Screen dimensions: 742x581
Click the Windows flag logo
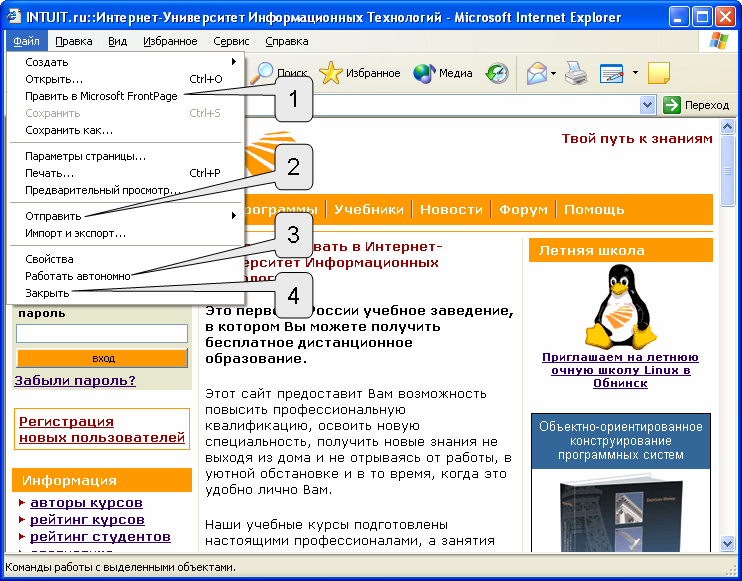(x=719, y=41)
